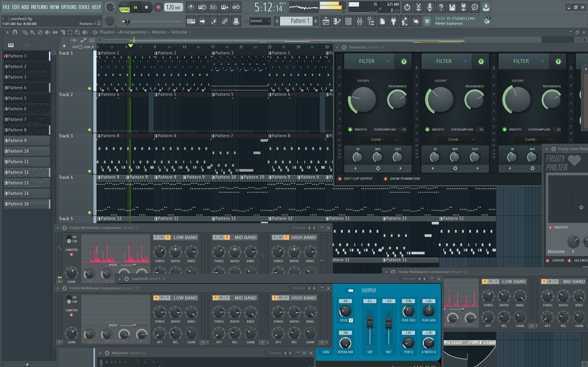The image size is (588, 367).
Task: Open the shopping cart icon
Action: pyautogui.click(x=427, y=21)
